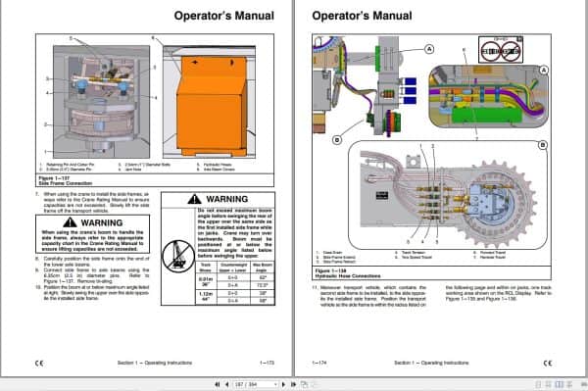Switch to single page view
Screen dimensions: 588x391
pos(538,384)
